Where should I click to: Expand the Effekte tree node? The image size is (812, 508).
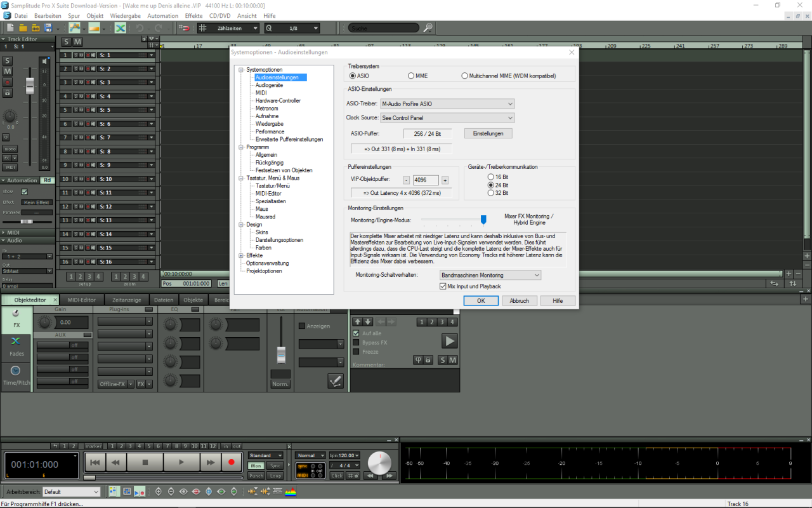coord(241,255)
